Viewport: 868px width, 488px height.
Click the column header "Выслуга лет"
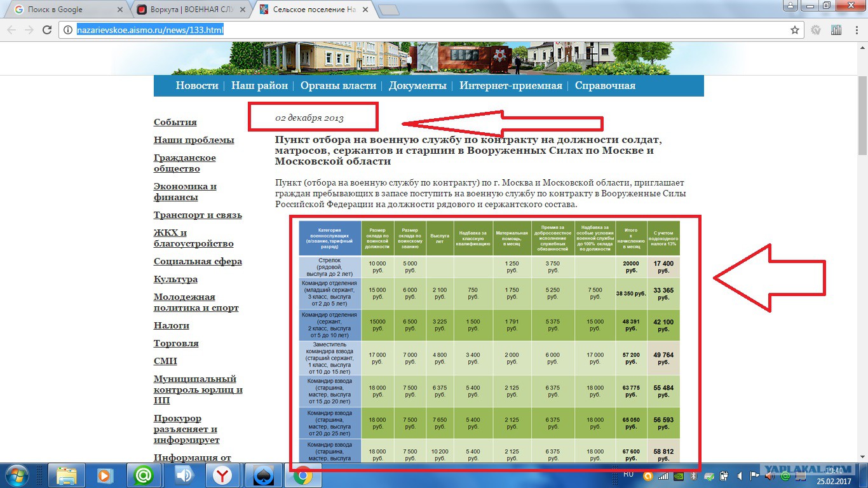(x=440, y=238)
